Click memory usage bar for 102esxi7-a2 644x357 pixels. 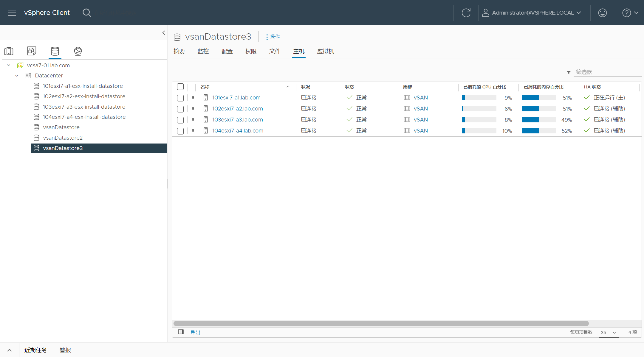[x=539, y=109]
